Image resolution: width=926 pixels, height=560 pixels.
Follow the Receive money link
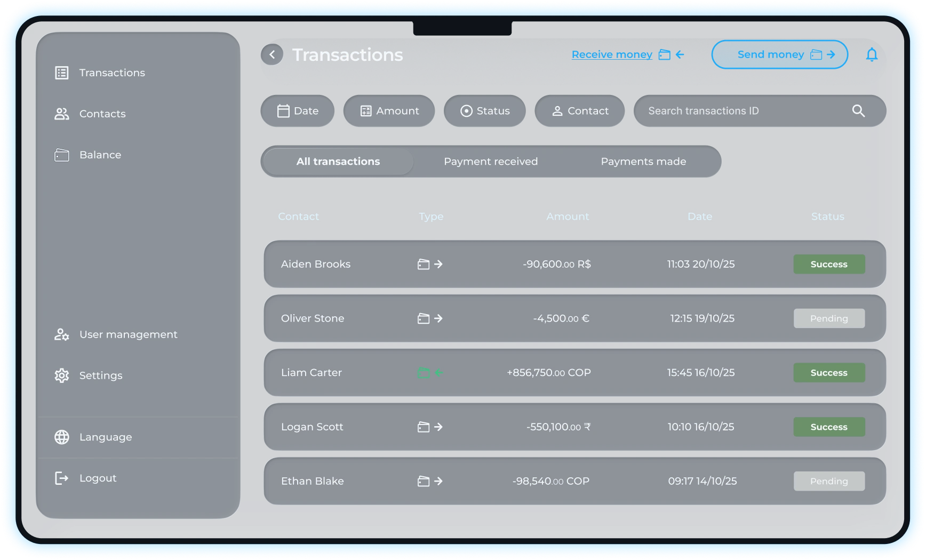tap(612, 54)
